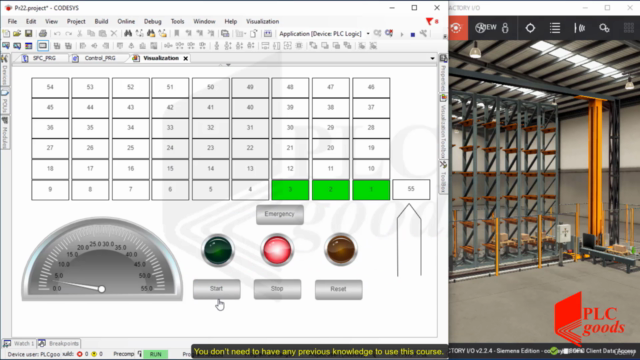The width and height of the screenshot is (640, 360).
Task: Click the Delete X icon in toolbar
Action: 114,33
